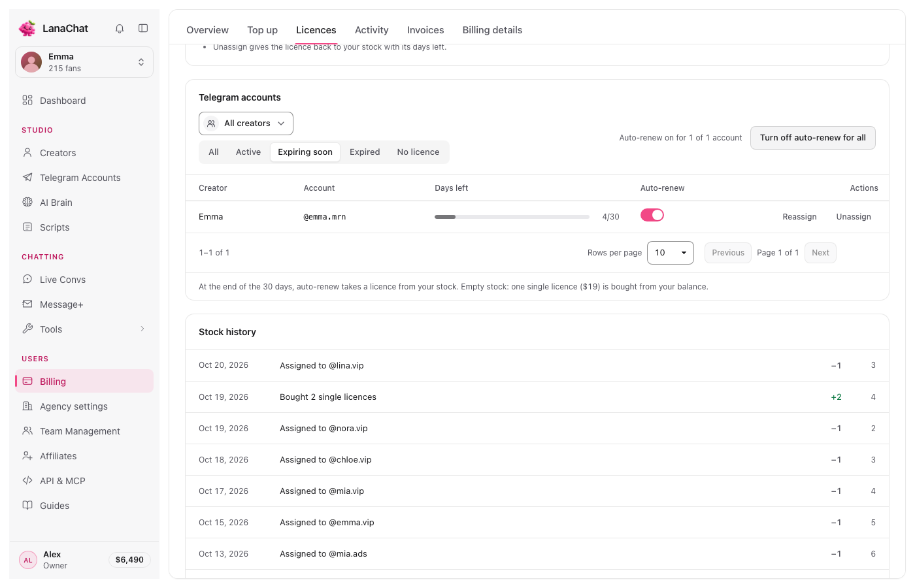Screen dimensions: 915x588
Task: Expand the Tools submenu chevron
Action: [x=142, y=329]
